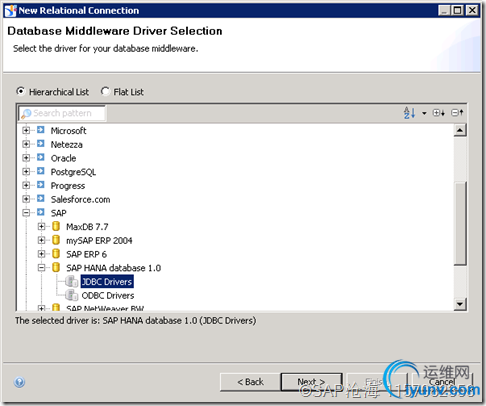This screenshot has width=486, height=406.
Task: Close the New Relational Connection window
Action: coord(472,10)
